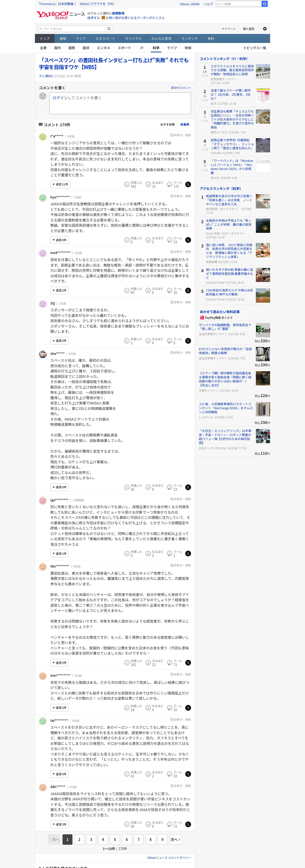The width and height of the screenshot is (305, 868).
Task: Open the 速報 tab
Action: pyautogui.click(x=63, y=38)
